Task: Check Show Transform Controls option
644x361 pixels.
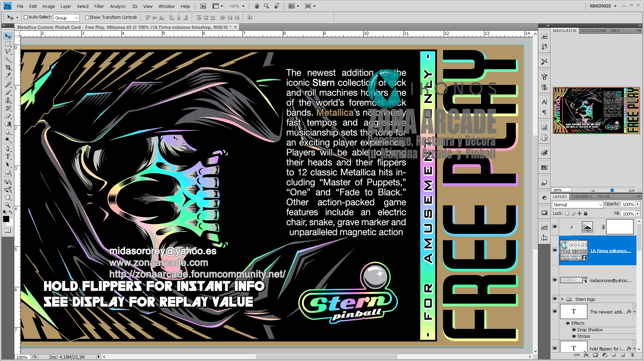Action: 87,17
